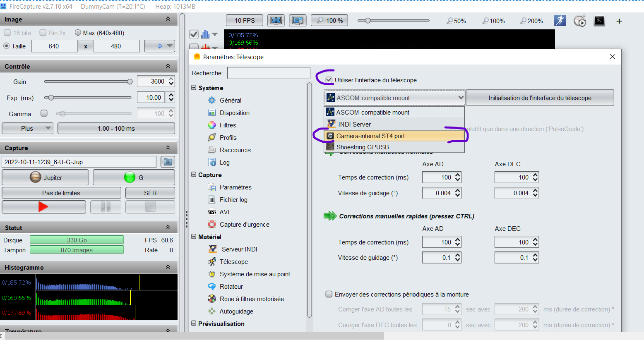This screenshot has height=340, width=644.
Task: Open the console terminal icon
Action: coord(599,21)
